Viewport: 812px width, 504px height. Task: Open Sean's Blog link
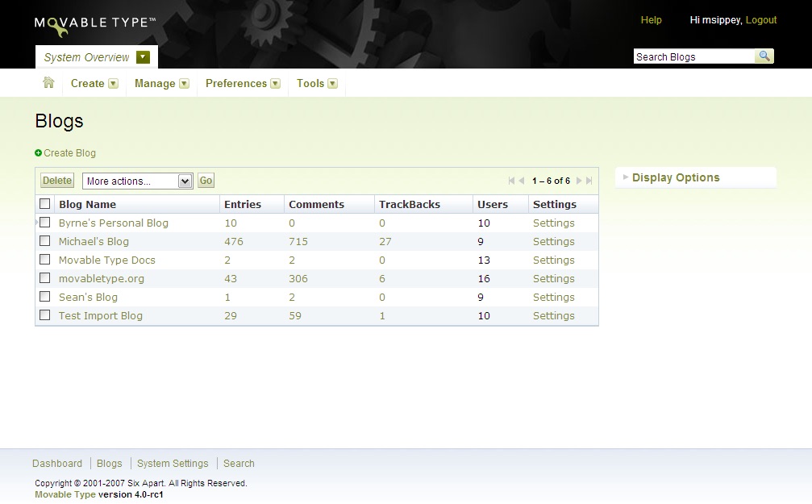88,298
